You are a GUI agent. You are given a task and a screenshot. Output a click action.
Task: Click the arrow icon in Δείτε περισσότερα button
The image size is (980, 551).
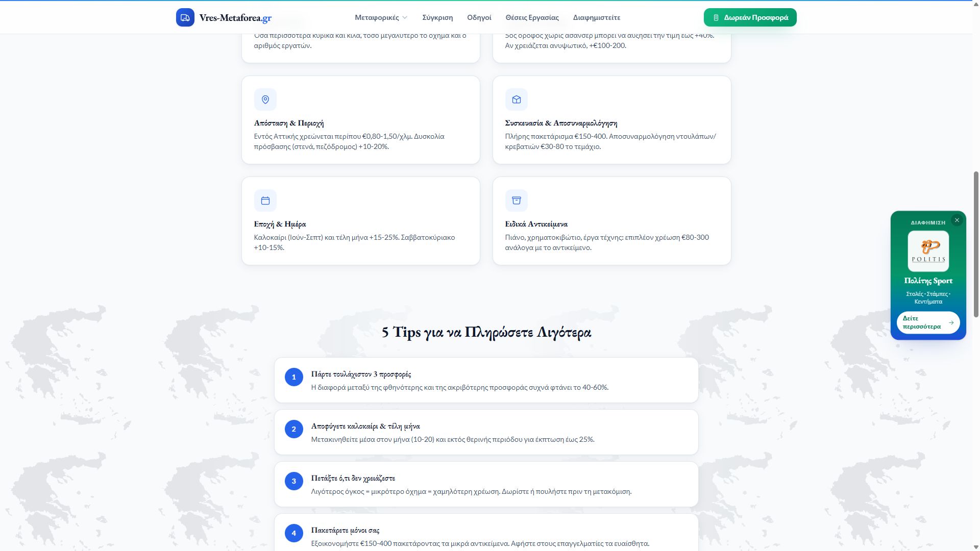pyautogui.click(x=951, y=322)
